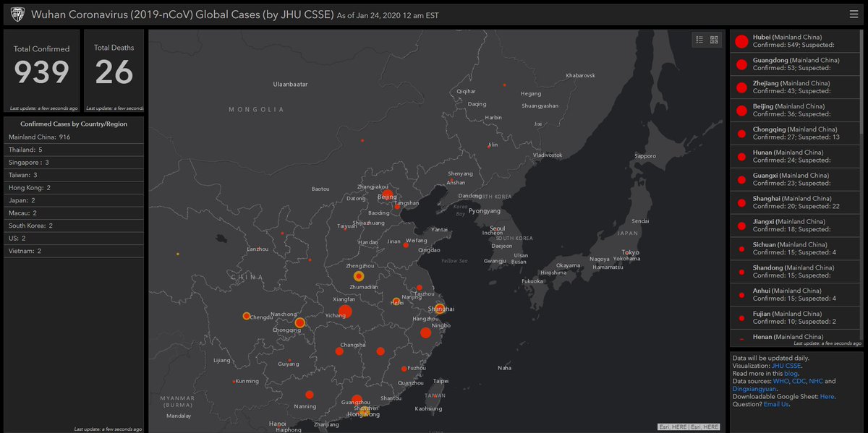
Task: Select the Anhui Confirmed: 15 list entry
Action: click(x=793, y=295)
